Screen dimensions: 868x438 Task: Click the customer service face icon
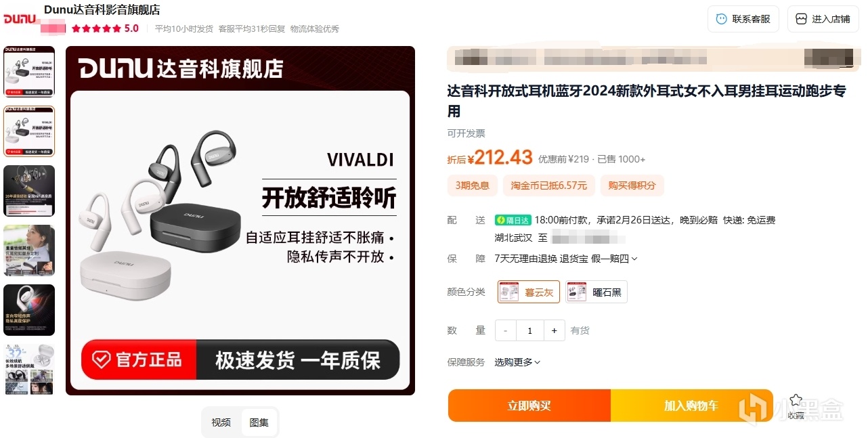[721, 19]
